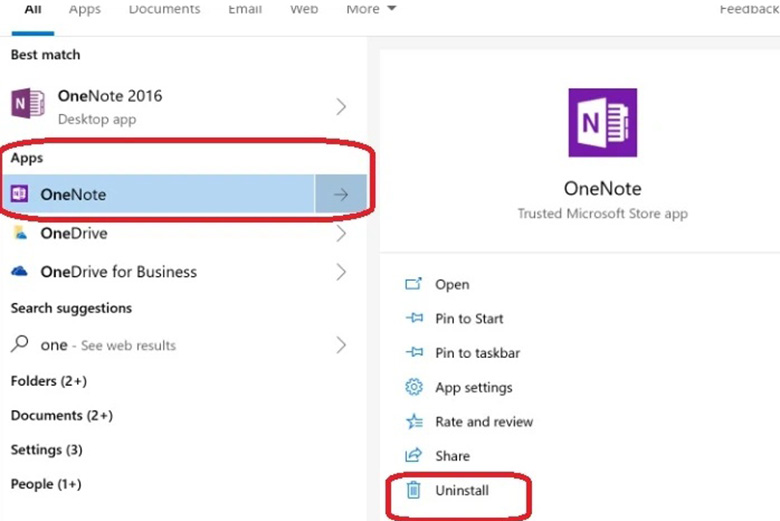
Task: Click the large OneNote logo in details pane
Action: pyautogui.click(x=602, y=122)
